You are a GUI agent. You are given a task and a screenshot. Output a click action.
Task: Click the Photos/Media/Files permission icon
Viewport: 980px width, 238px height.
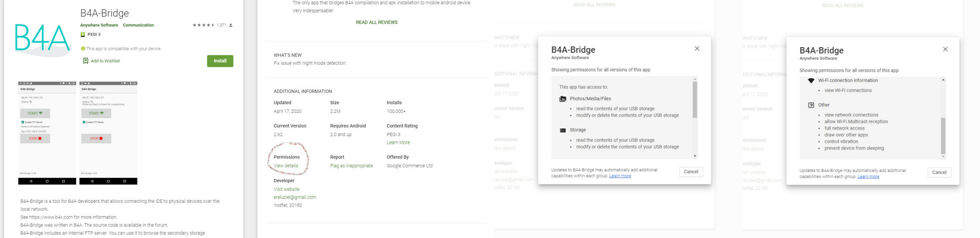click(563, 99)
